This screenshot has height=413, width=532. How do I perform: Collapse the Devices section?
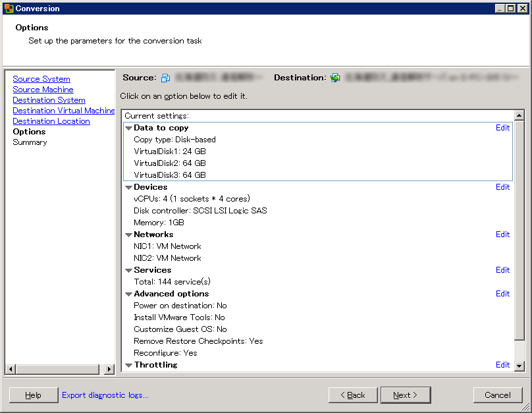click(x=129, y=188)
